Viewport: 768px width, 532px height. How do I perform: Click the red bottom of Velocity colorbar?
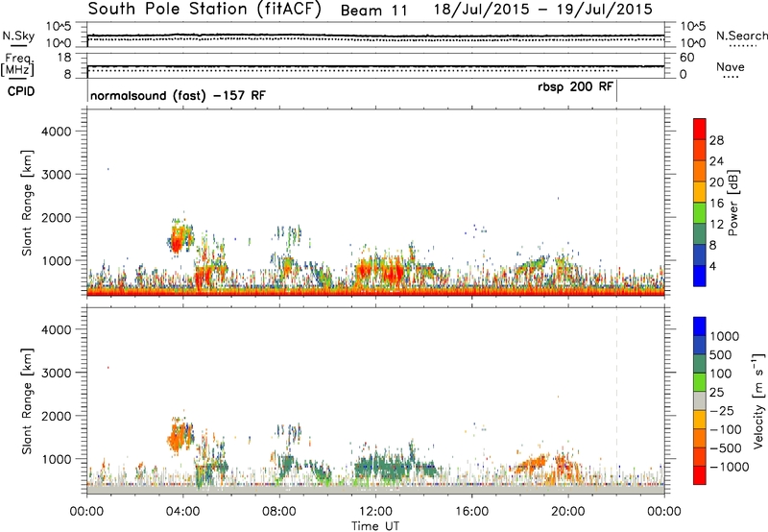(700, 474)
